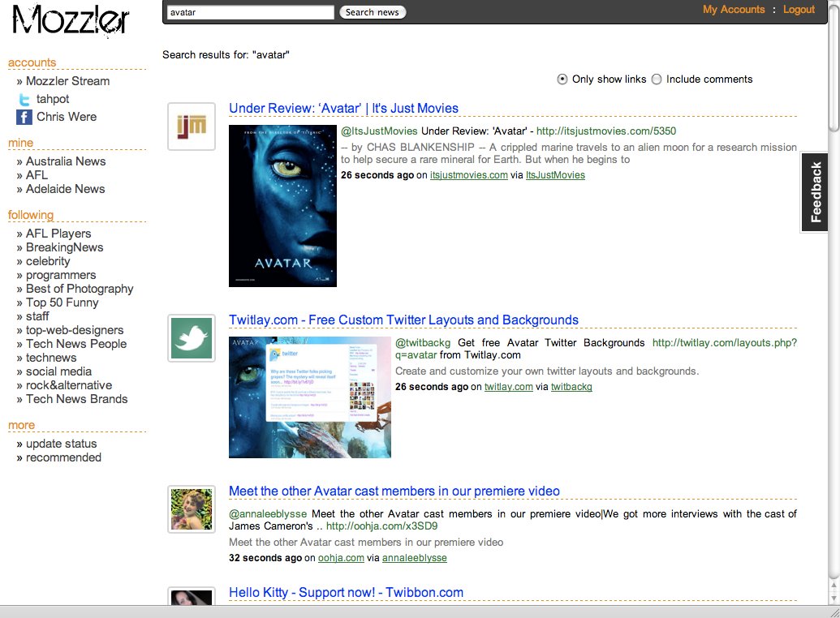840x618 pixels.
Task: Click the update status link
Action: pyautogui.click(x=61, y=444)
